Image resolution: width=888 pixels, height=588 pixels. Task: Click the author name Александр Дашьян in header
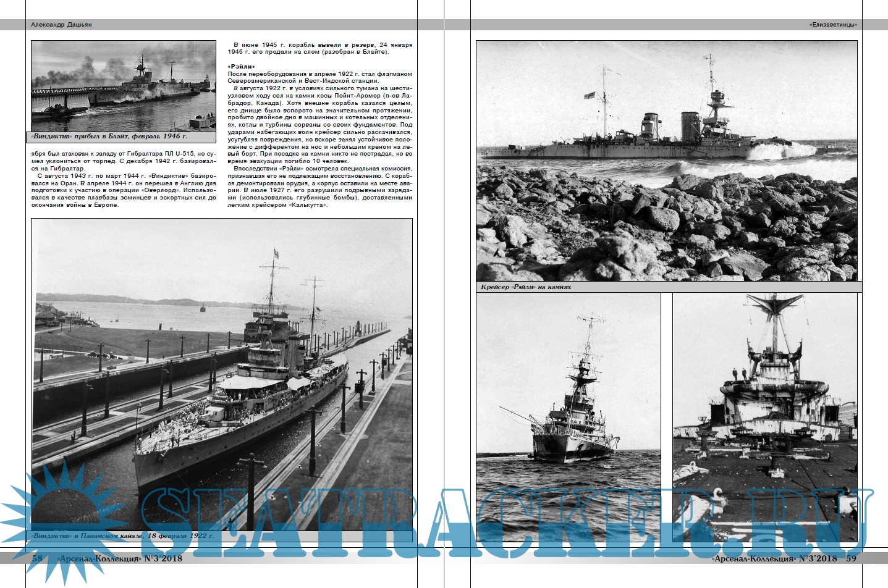point(61,25)
